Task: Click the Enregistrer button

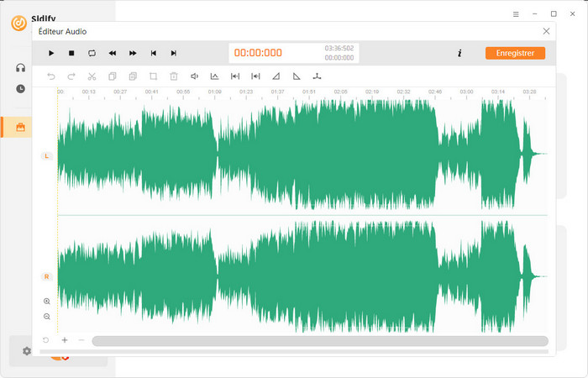Action: click(514, 53)
